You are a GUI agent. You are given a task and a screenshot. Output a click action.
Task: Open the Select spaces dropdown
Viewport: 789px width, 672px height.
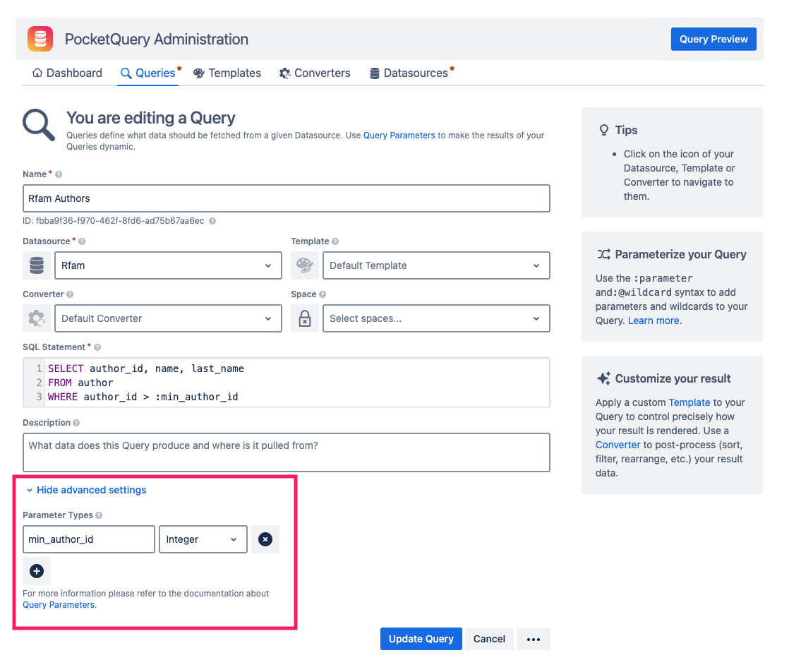tap(436, 318)
